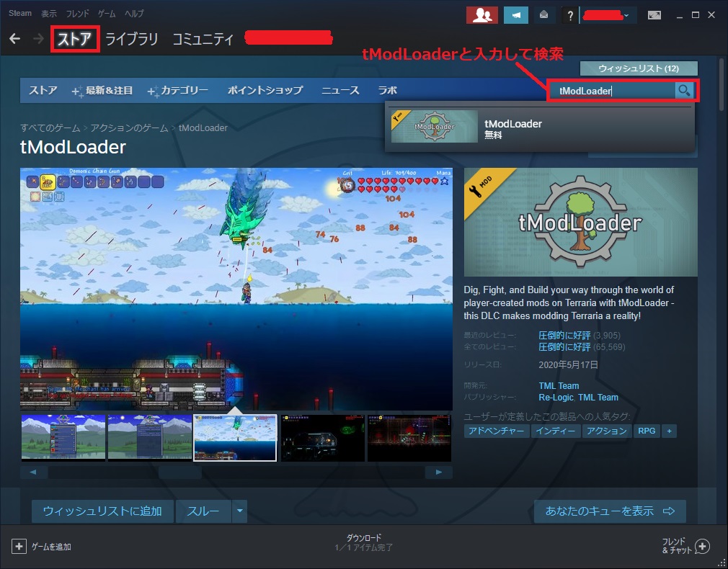Click the thumbnail strip right arrow
Viewport: 728px width, 569px height.
(439, 472)
